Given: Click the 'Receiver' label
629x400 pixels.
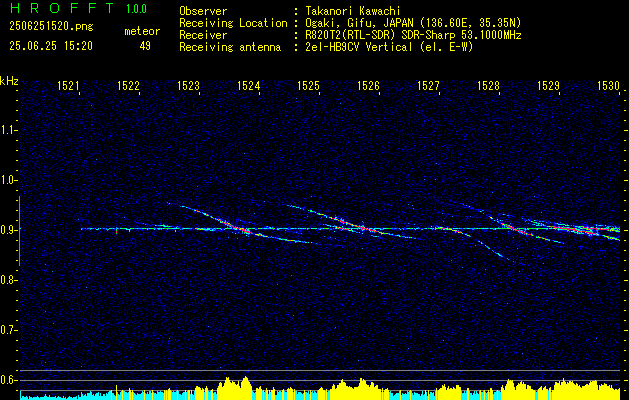Looking at the screenshot, I should pyautogui.click(x=203, y=35).
